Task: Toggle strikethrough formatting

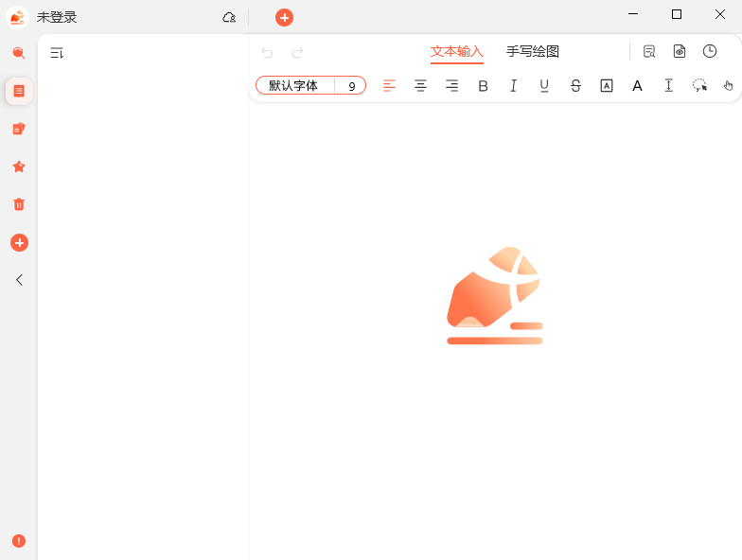Action: point(575,85)
